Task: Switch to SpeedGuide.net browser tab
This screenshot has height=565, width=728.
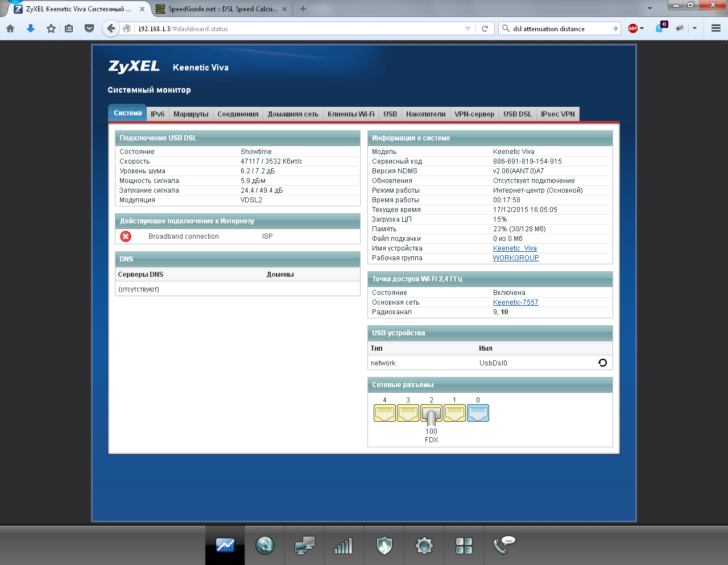Action: 222,9
